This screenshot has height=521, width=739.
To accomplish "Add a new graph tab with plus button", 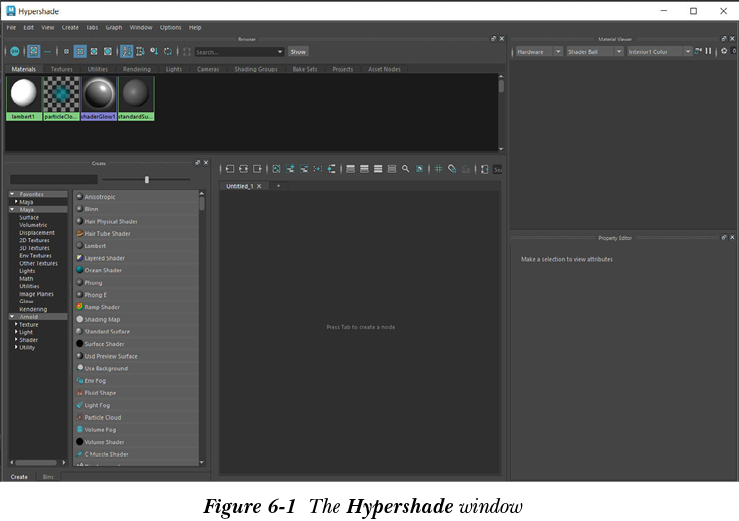I will (x=278, y=186).
